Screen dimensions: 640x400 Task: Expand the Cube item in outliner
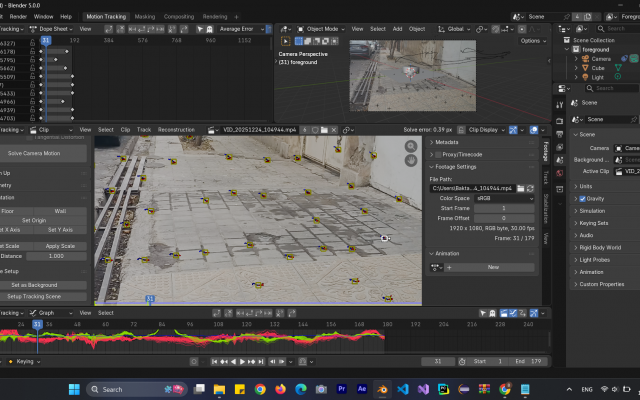tap(577, 69)
